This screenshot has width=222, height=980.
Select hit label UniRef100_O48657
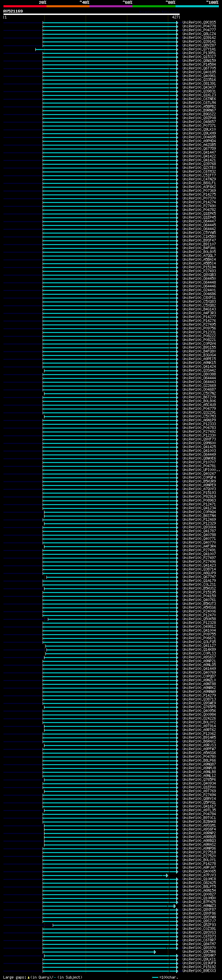click(199, 122)
